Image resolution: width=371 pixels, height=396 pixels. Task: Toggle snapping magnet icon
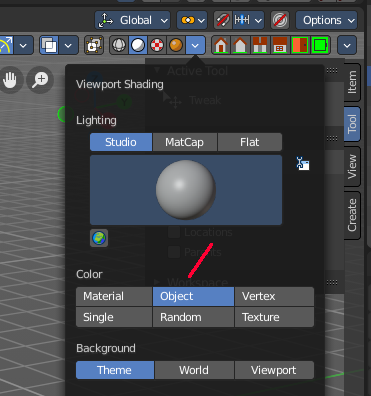coord(222,20)
